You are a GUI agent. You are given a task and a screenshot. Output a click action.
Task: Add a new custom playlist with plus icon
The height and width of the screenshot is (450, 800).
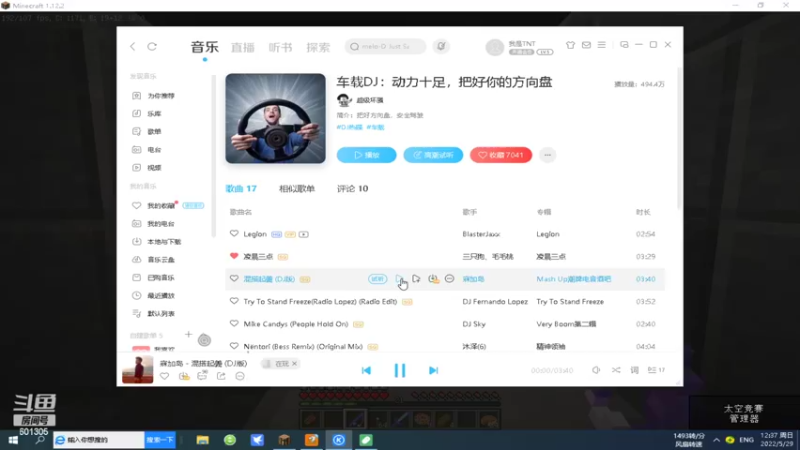pyautogui.click(x=188, y=335)
